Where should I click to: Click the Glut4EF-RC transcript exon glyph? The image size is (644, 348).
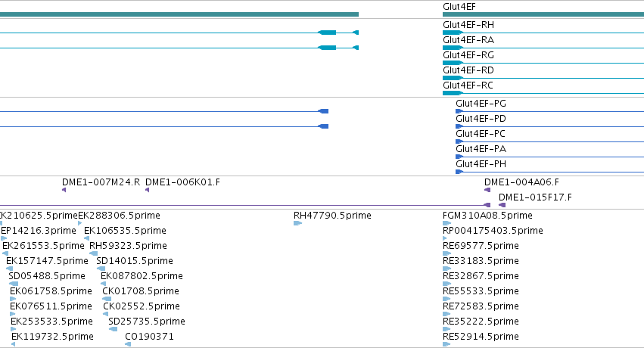pos(453,93)
